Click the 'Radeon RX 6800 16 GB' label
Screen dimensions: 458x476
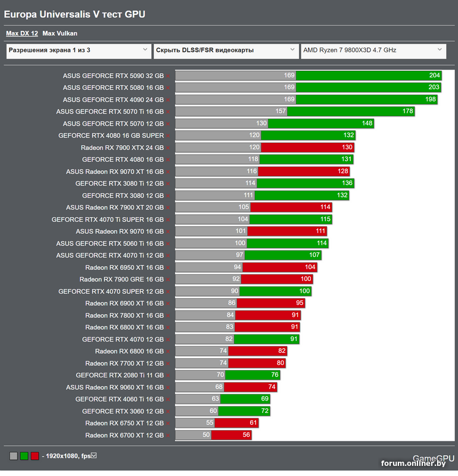click(x=129, y=352)
